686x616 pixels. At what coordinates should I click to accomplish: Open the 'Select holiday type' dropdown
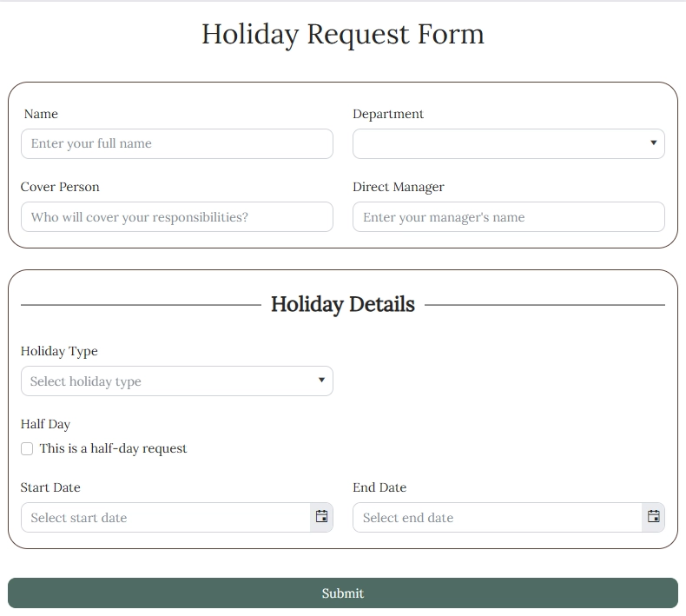[x=176, y=381]
